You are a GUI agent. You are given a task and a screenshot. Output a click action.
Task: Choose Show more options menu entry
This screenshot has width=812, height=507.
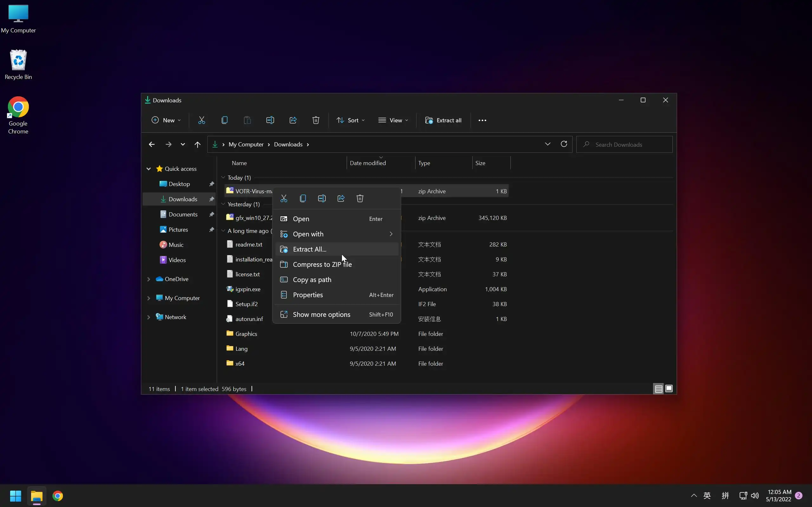321,315
